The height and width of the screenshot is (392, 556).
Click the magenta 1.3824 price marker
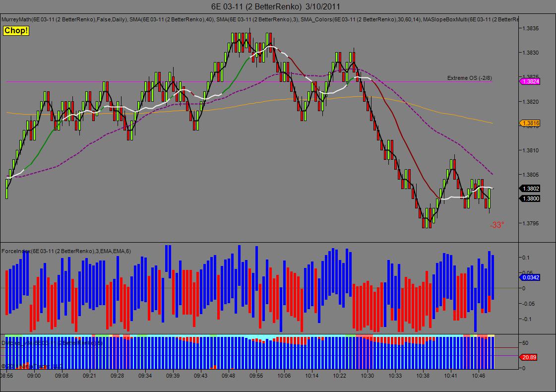(530, 81)
